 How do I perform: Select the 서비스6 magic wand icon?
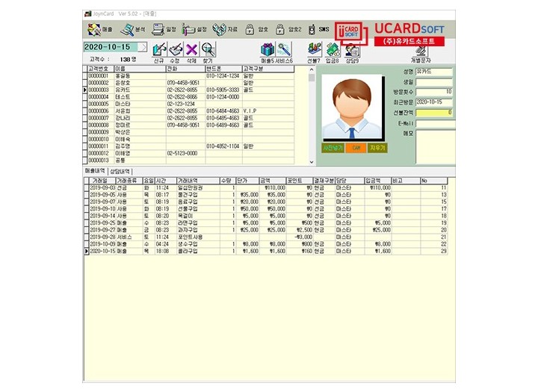283,50
